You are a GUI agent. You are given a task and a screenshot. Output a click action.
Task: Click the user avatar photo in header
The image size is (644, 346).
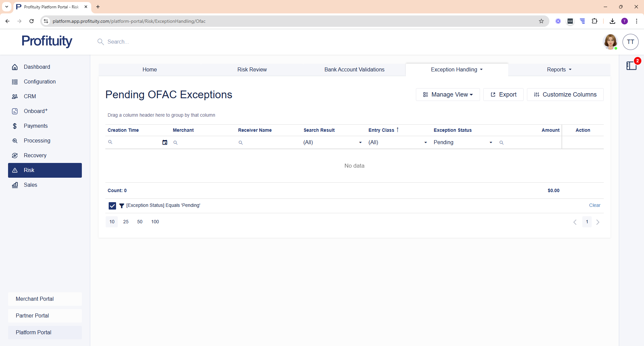tap(610, 42)
